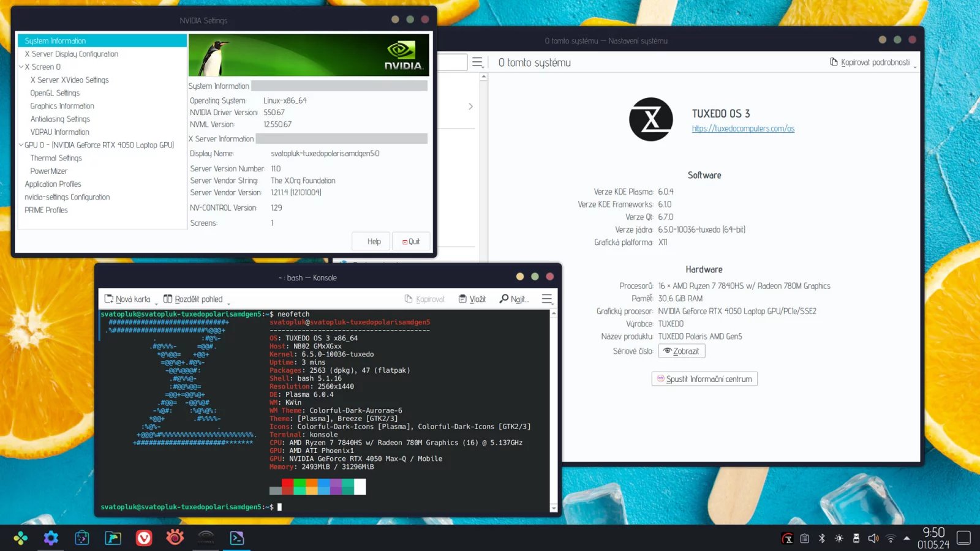980x551 pixels.
Task: Click the System Settings sidebar scroll-up arrow
Action: click(x=484, y=77)
